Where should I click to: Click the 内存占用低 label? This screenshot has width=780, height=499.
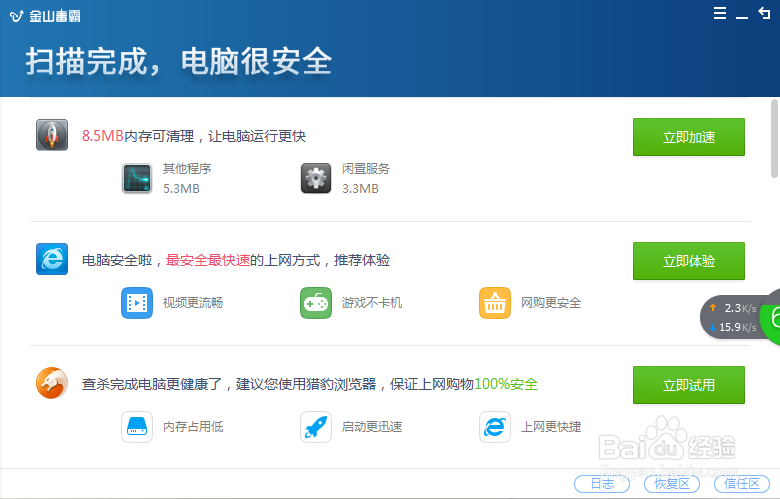[x=193, y=427]
